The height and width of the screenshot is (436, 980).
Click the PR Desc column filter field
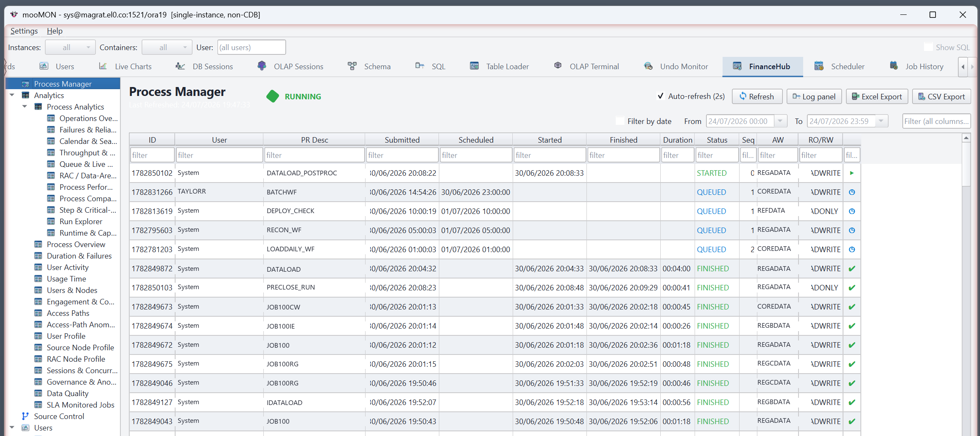(314, 155)
